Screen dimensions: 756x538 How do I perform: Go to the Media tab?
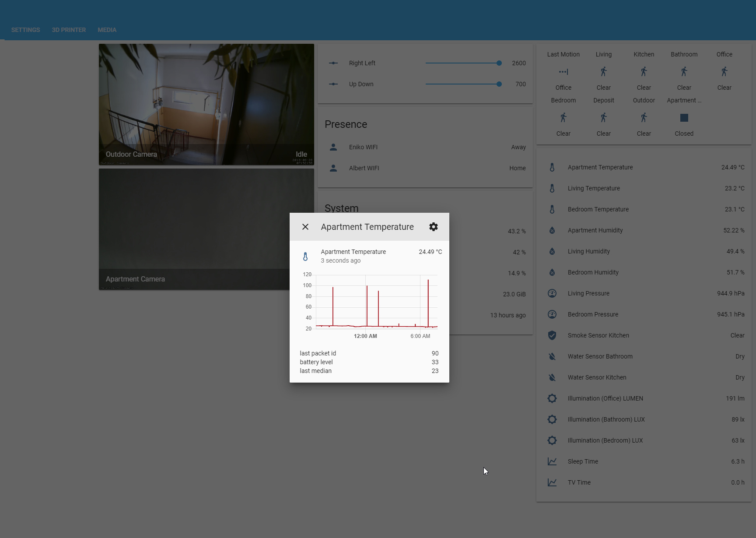[107, 30]
